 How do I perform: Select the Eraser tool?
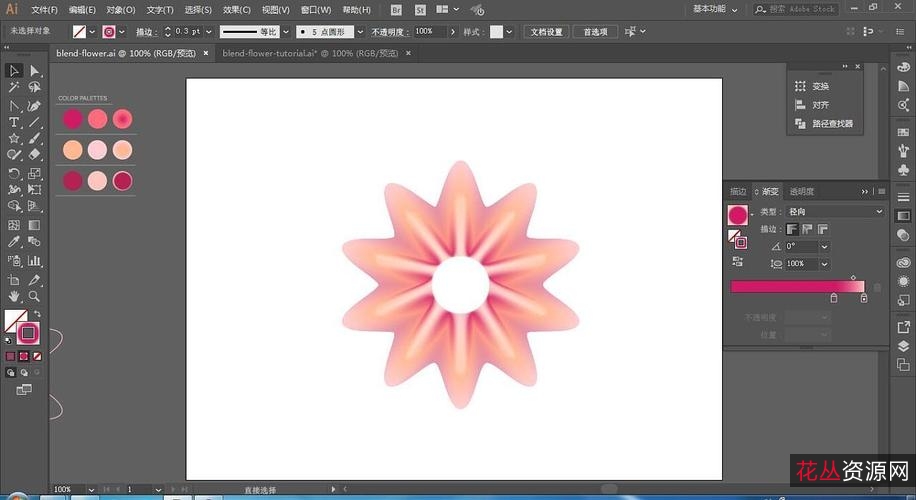click(x=34, y=155)
